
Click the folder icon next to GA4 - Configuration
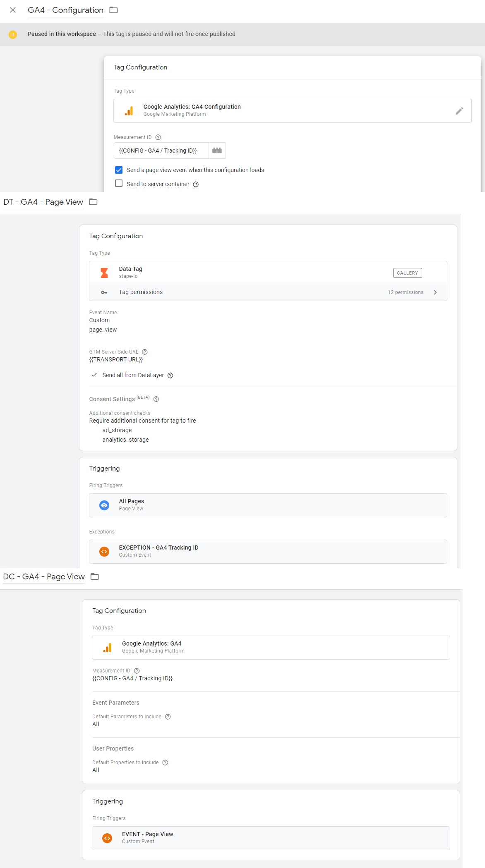(113, 10)
